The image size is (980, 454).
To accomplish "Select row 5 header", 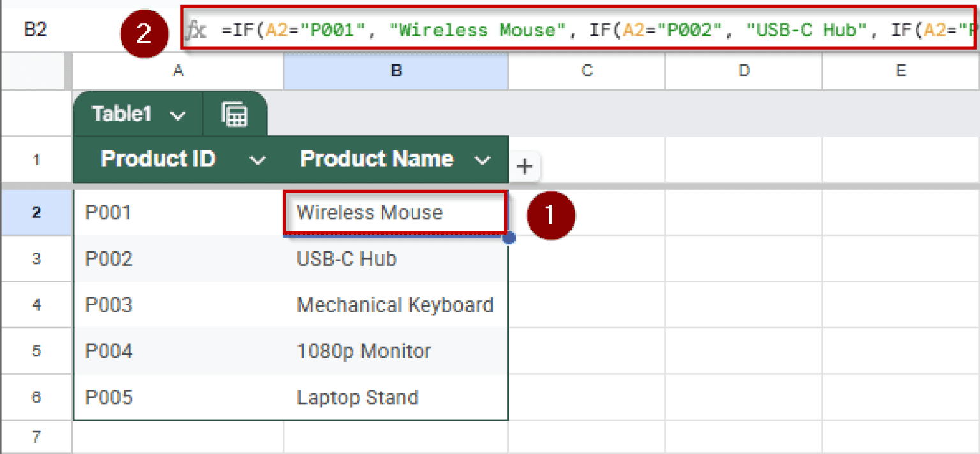I will tap(36, 351).
